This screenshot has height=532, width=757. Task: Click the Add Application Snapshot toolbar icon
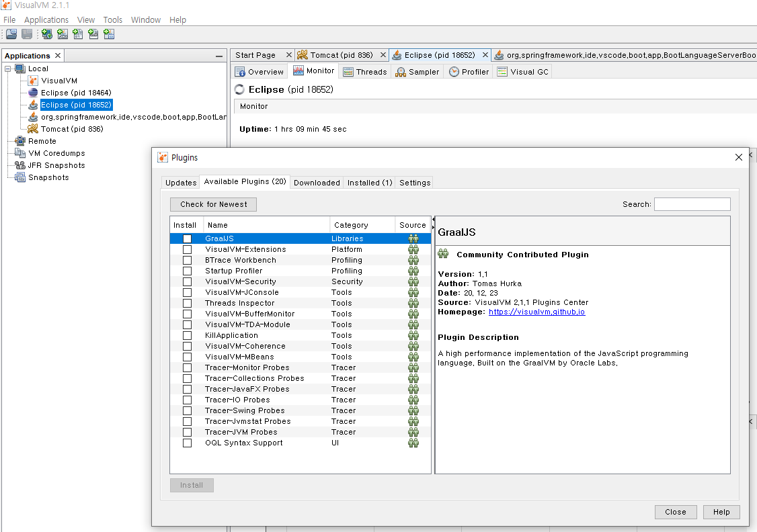(109, 34)
